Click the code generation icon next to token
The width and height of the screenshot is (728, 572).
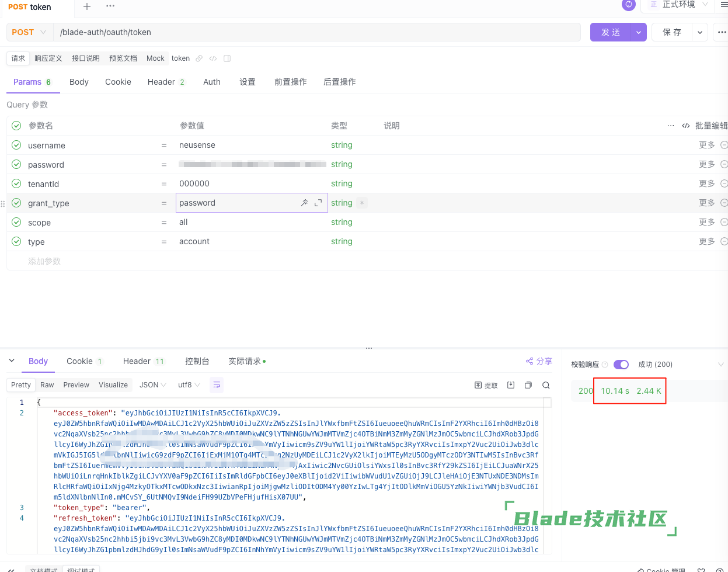[213, 58]
